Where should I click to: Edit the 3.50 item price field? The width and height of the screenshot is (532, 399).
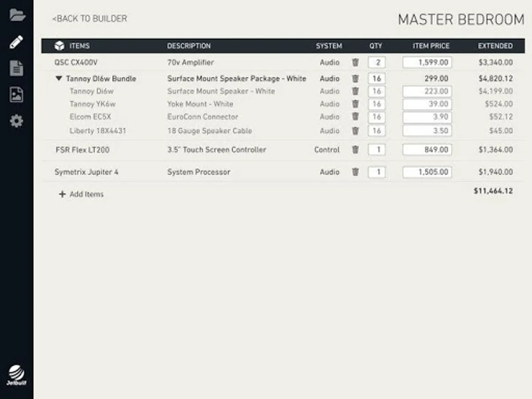pyautogui.click(x=427, y=131)
